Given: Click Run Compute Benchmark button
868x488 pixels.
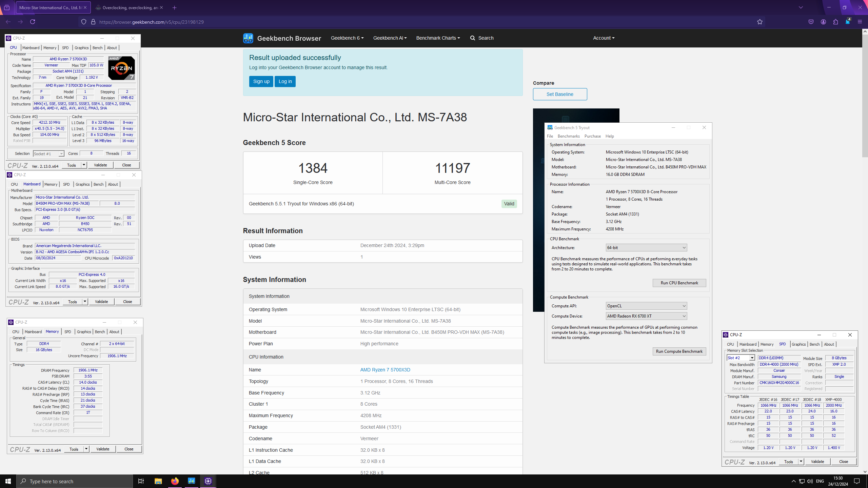Looking at the screenshot, I should pyautogui.click(x=679, y=351).
